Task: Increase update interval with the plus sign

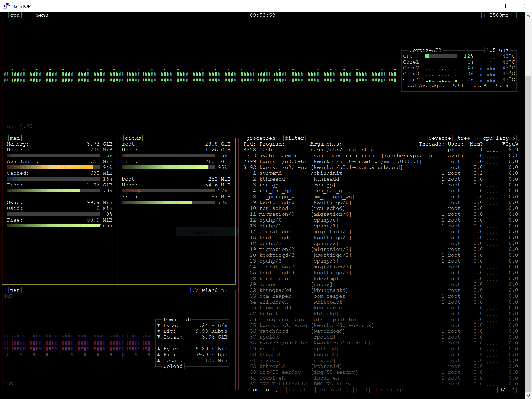Action: pyautogui.click(x=485, y=15)
